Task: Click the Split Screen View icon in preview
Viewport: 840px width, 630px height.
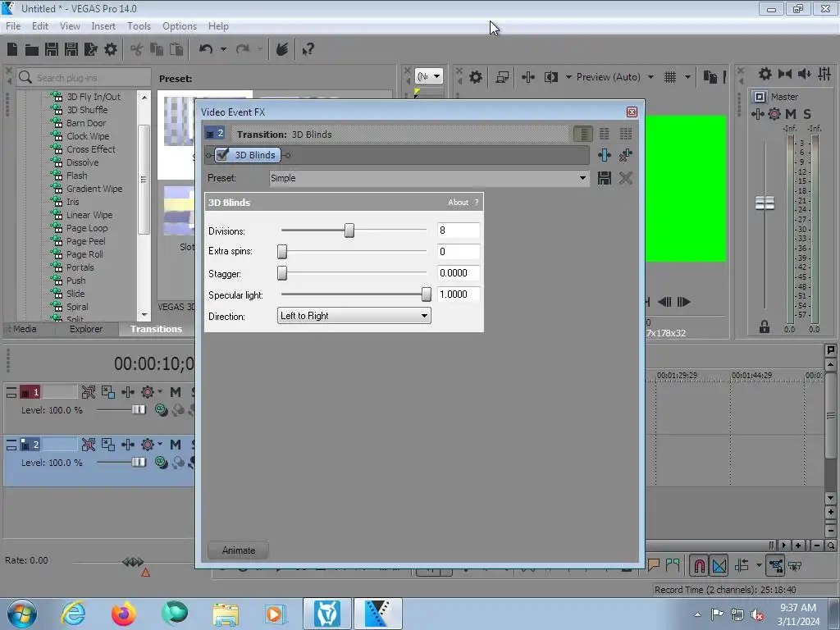Action: pos(551,77)
